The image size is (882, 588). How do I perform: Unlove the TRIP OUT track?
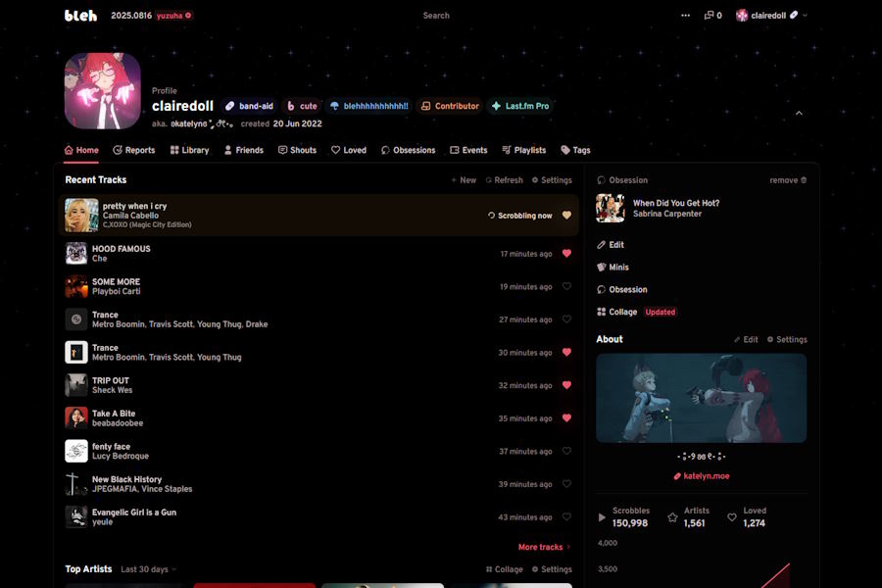[566, 385]
